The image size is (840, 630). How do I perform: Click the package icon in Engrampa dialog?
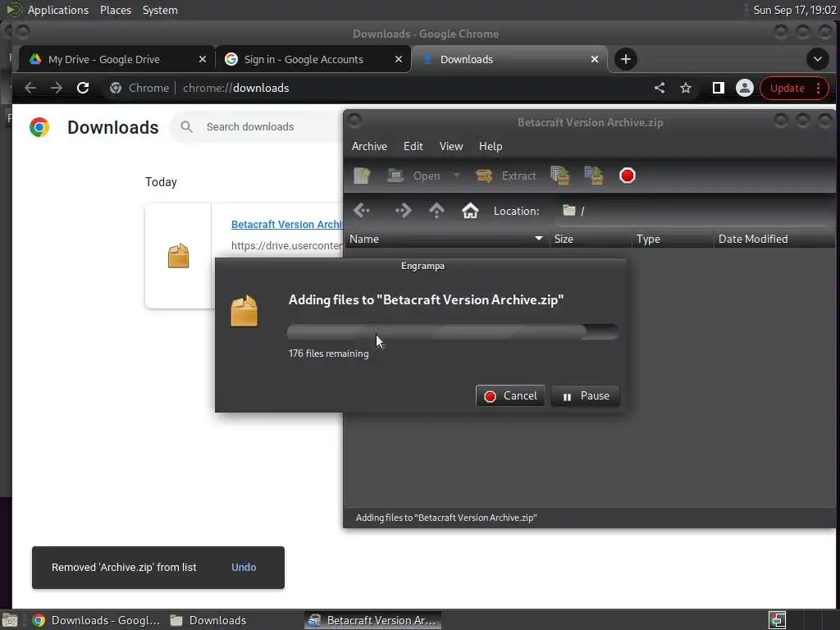tap(244, 311)
